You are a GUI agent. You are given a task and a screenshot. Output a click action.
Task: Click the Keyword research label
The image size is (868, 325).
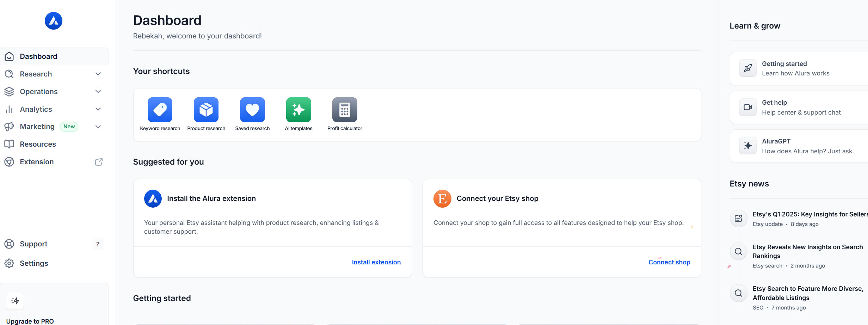(x=160, y=128)
